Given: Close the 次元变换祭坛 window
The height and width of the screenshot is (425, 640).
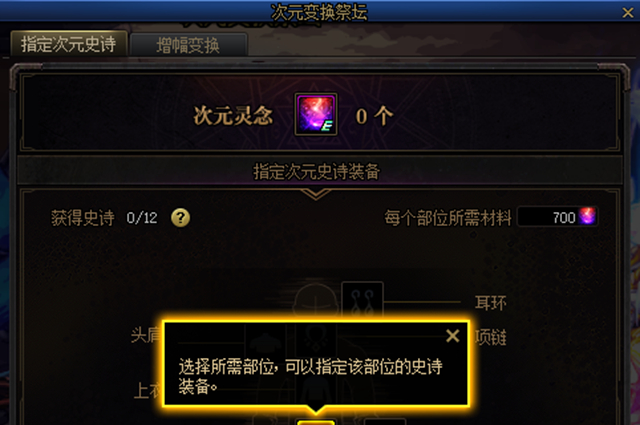Looking at the screenshot, I should [x=628, y=13].
